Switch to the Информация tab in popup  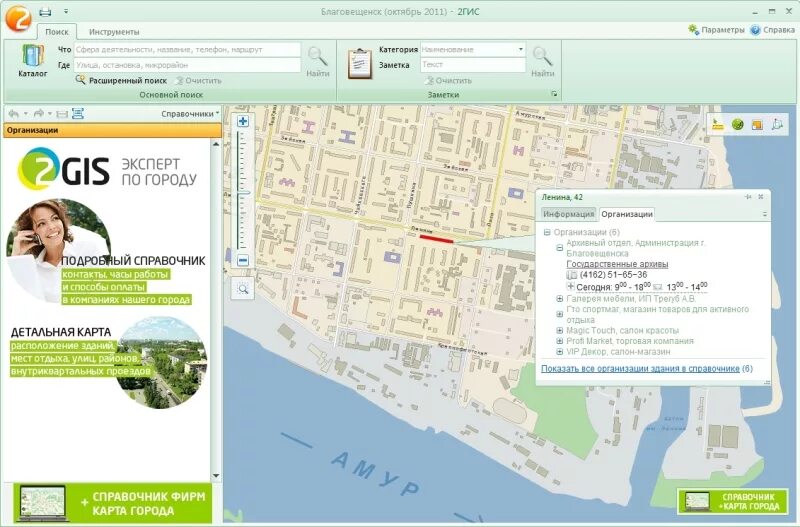[x=568, y=214]
